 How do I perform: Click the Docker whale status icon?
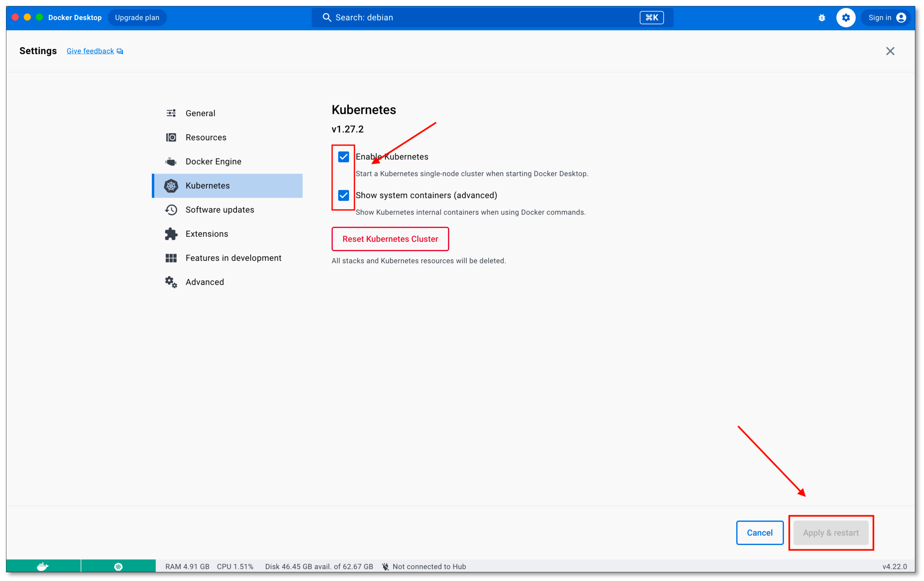pyautogui.click(x=43, y=567)
